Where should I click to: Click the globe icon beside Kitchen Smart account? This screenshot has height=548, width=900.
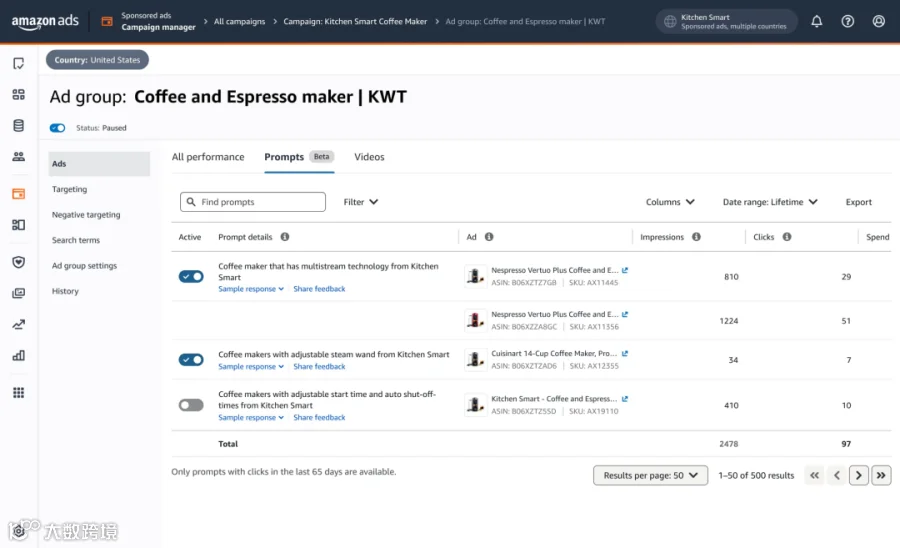pos(669,22)
